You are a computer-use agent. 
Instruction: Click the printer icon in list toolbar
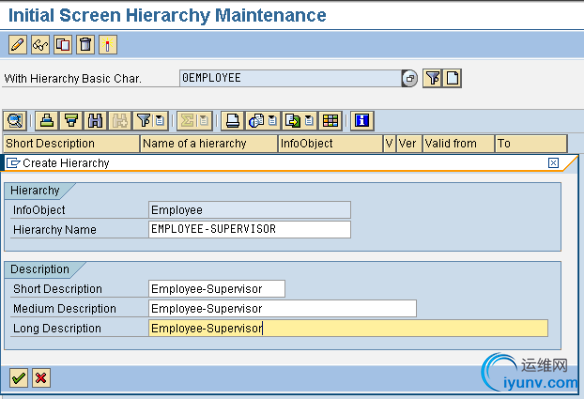pyautogui.click(x=233, y=121)
